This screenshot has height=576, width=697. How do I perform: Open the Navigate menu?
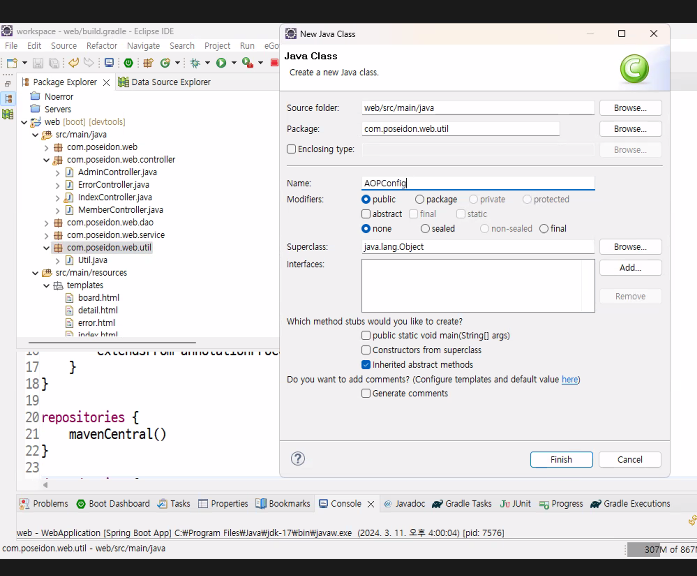coord(143,46)
